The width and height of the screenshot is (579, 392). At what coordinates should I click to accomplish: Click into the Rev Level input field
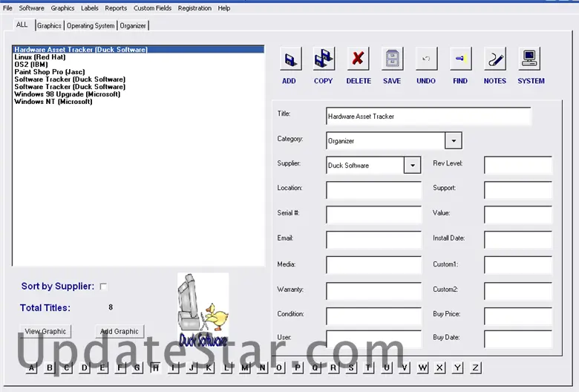[518, 165]
